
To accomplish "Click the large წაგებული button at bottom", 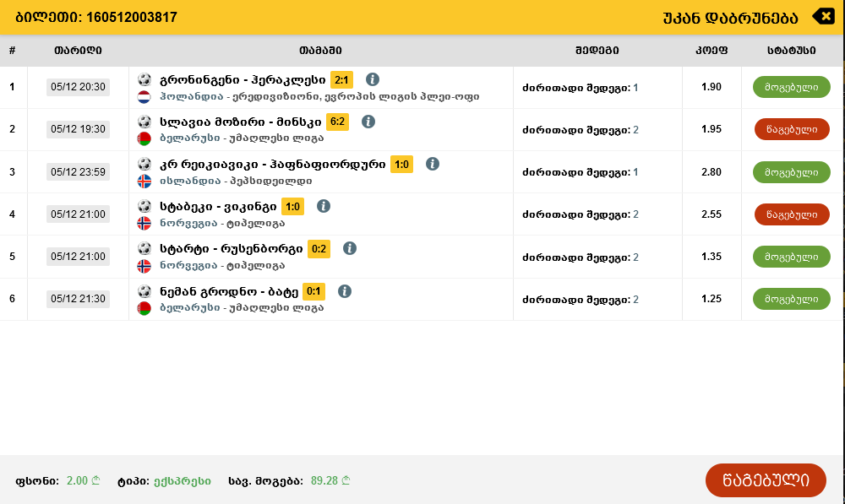I will click(766, 480).
